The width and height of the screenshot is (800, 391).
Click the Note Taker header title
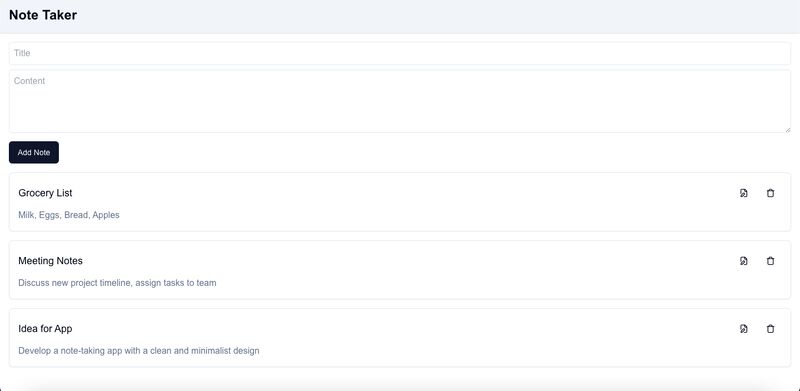click(x=43, y=15)
